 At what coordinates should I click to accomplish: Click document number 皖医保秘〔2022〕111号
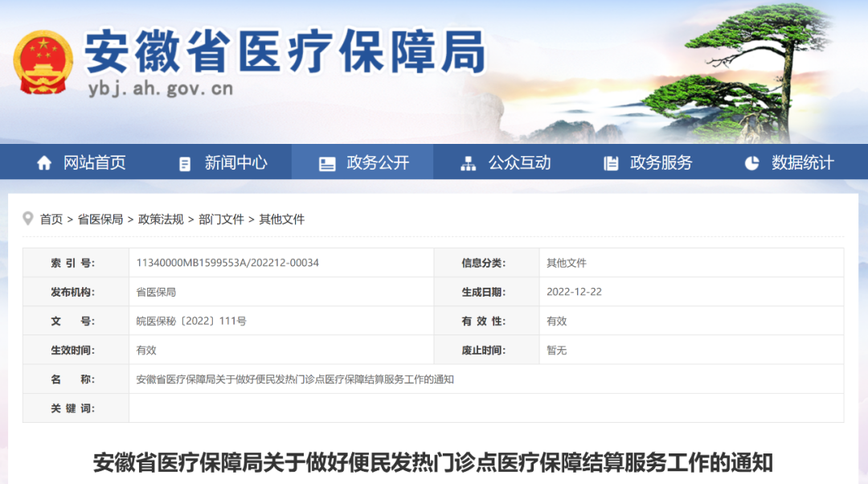click(x=191, y=321)
